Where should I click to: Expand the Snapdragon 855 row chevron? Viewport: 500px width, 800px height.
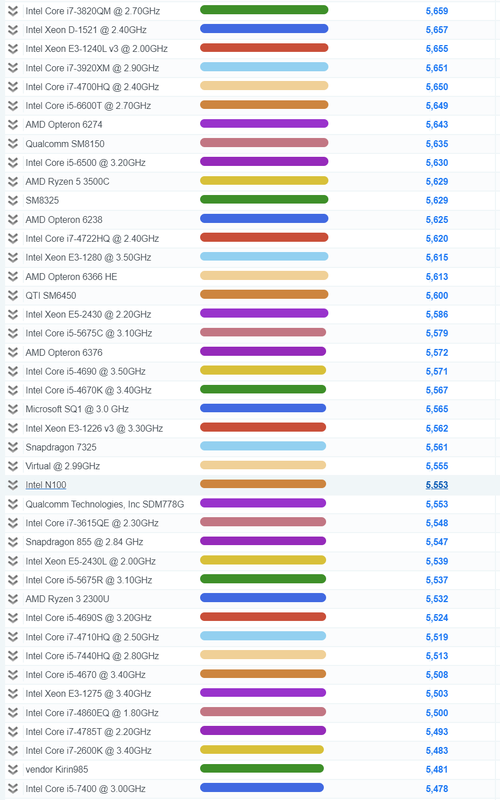point(13,542)
